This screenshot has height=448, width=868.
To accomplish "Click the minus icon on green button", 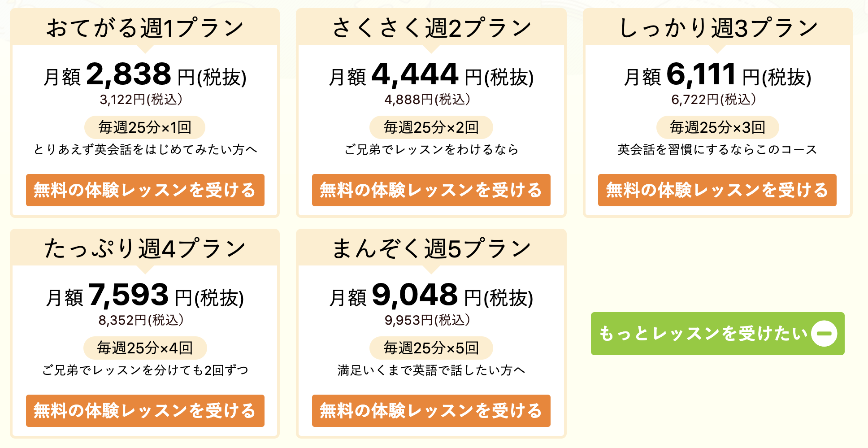I will tap(824, 334).
